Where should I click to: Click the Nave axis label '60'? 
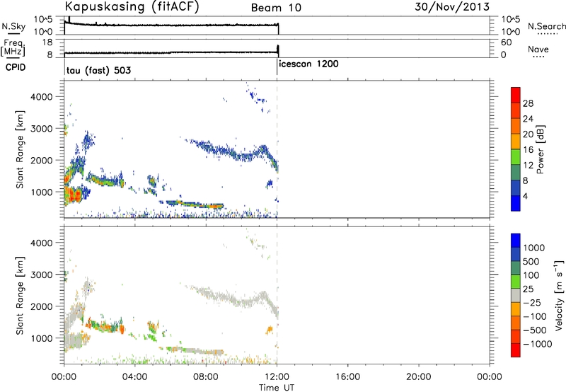506,42
